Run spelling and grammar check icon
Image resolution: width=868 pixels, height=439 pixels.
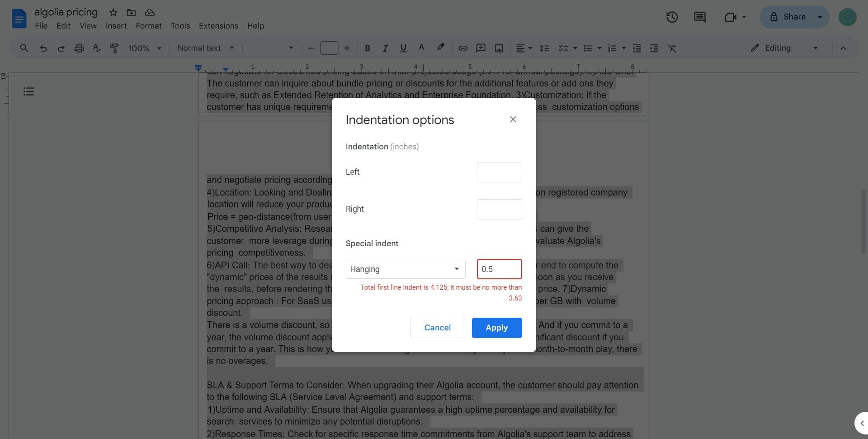(x=96, y=48)
